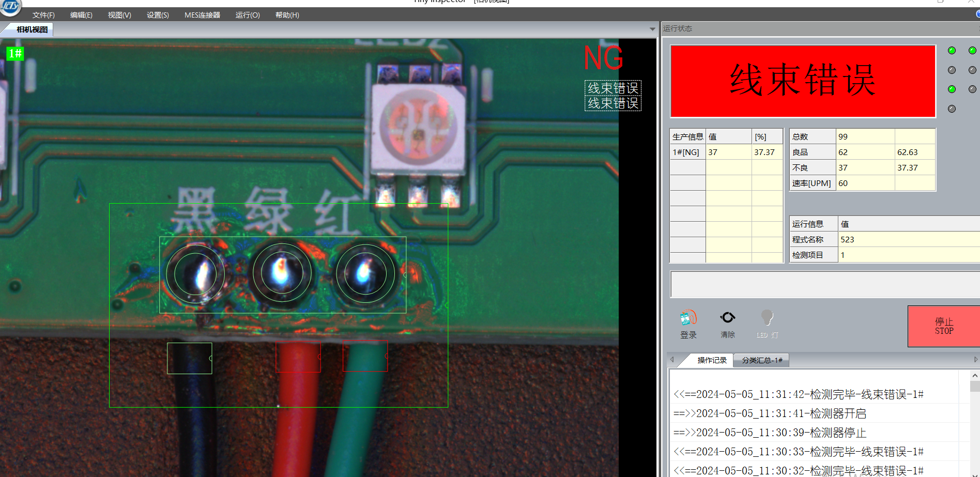Switch to the 分类汇总-1# tab
The width and height of the screenshot is (980, 477).
point(762,360)
